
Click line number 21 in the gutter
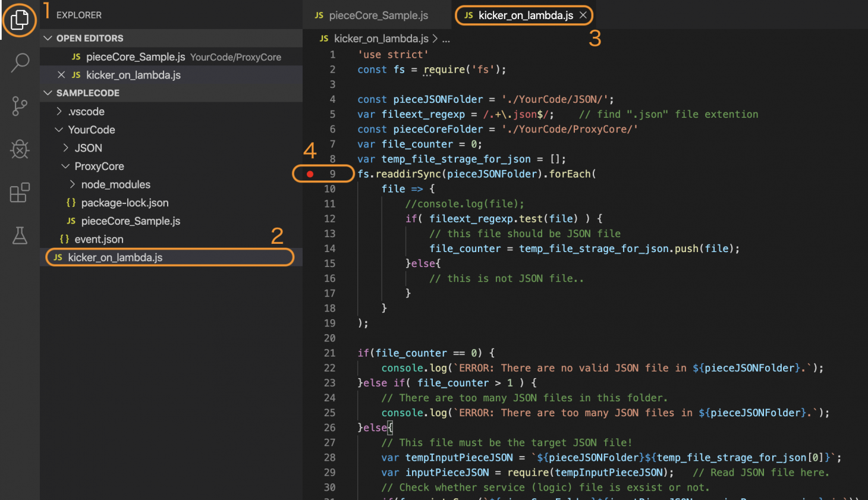(330, 353)
